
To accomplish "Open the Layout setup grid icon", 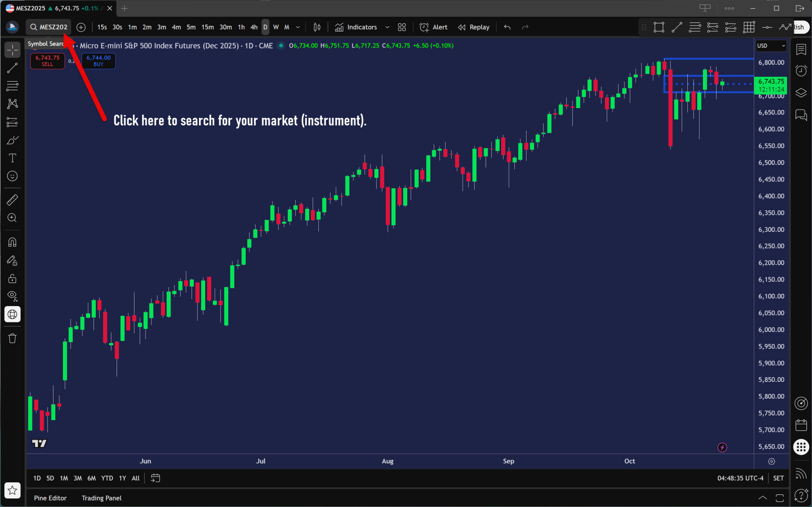I will pyautogui.click(x=402, y=27).
